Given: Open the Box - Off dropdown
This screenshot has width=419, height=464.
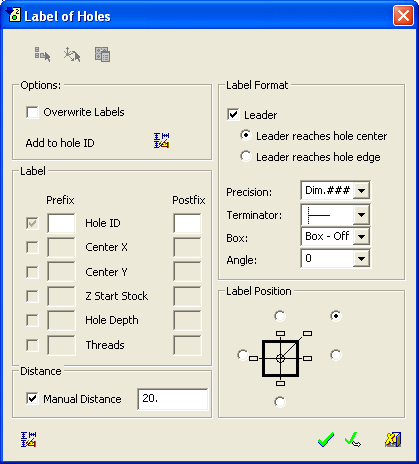Looking at the screenshot, I should (x=361, y=237).
